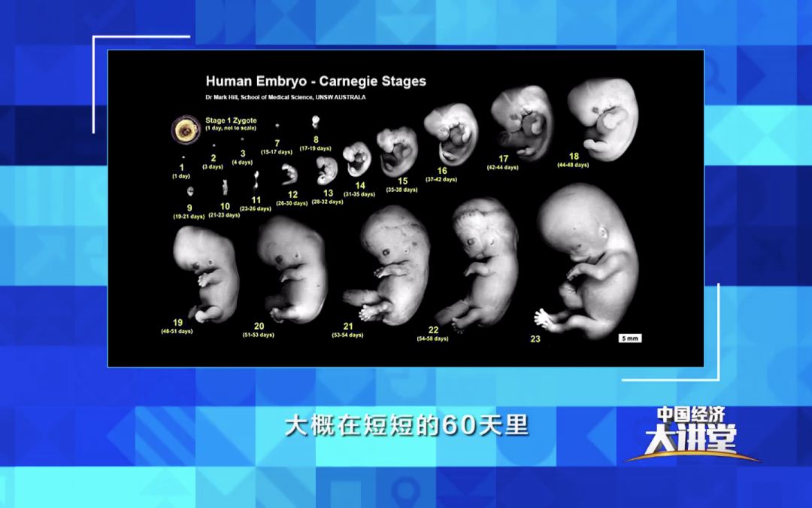Click the 'Dr Mark Hill, School of Medical Science' credit line
812x508 pixels.
pos(286,97)
